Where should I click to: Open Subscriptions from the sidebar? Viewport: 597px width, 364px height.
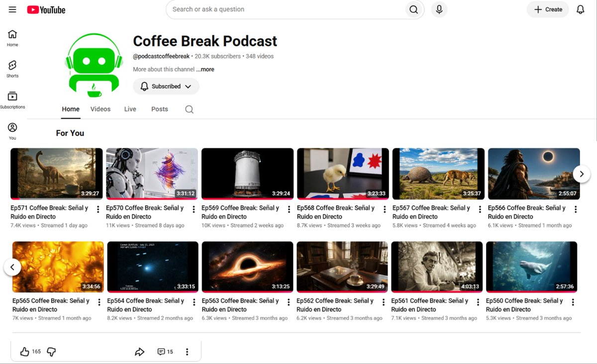coord(12,100)
